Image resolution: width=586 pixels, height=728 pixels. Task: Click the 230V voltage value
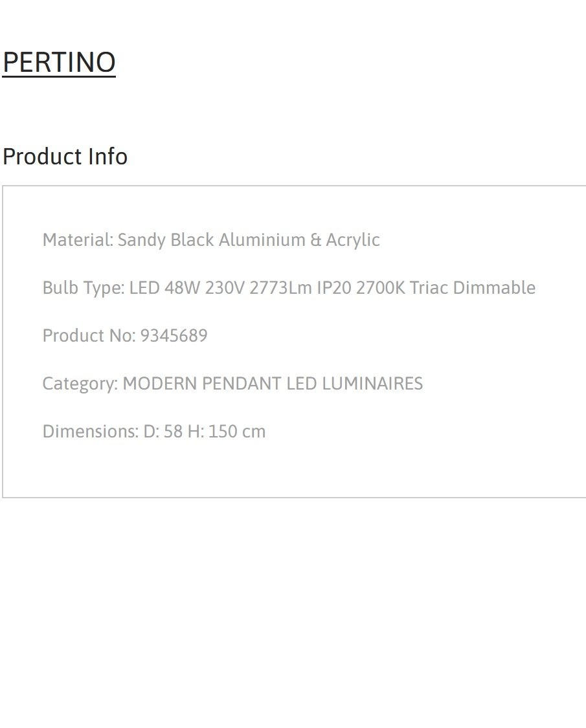225,288
